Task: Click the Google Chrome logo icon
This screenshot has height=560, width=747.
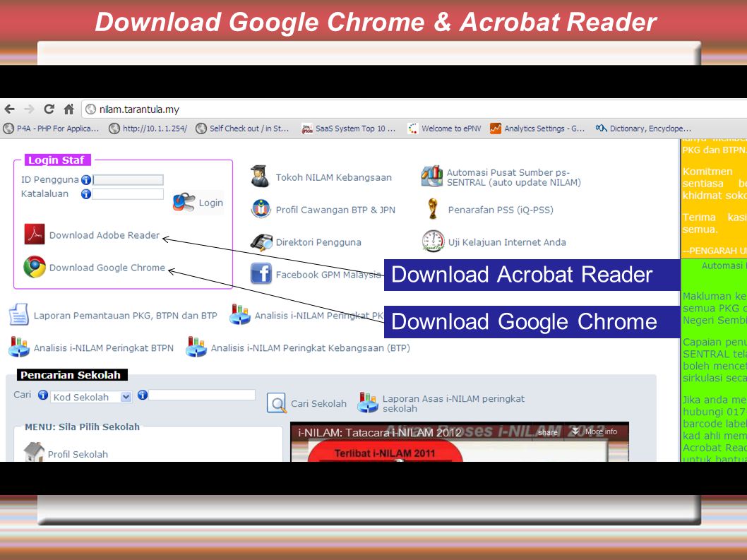Action: tap(35, 267)
